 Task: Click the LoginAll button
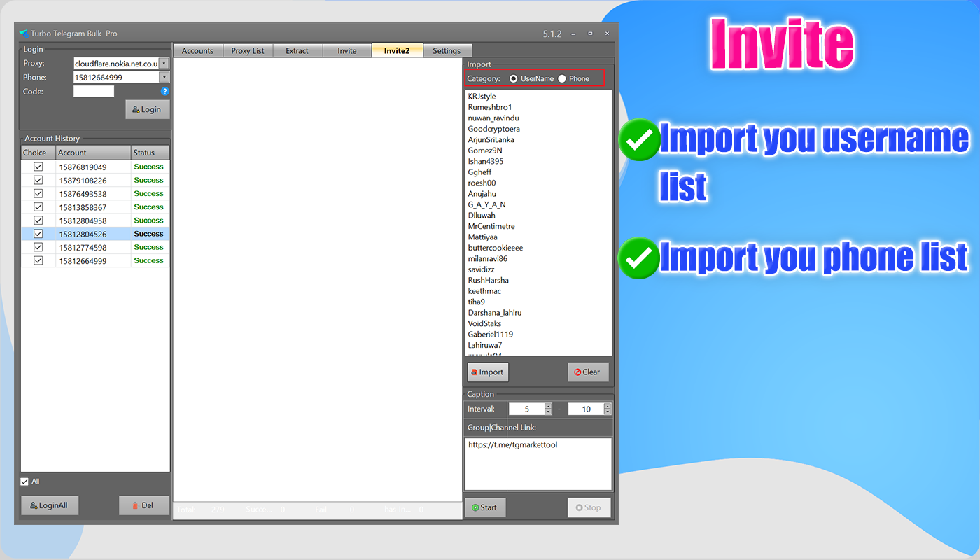pos(50,505)
